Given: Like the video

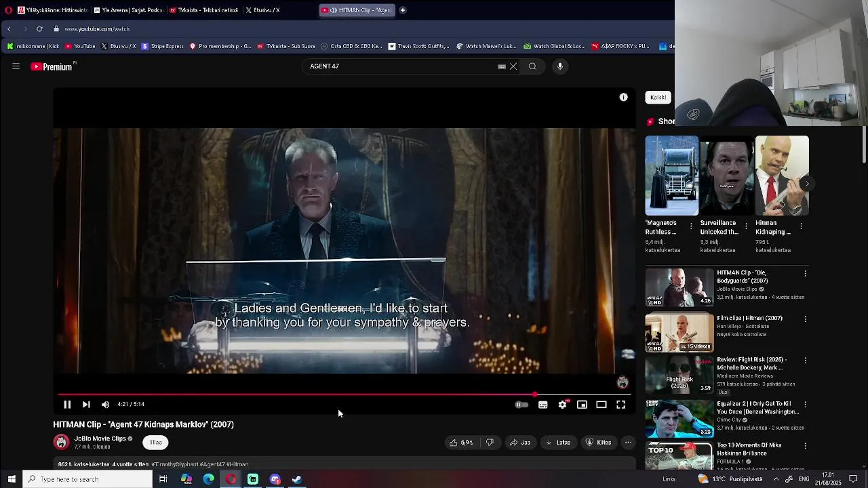Looking at the screenshot, I should [461, 443].
